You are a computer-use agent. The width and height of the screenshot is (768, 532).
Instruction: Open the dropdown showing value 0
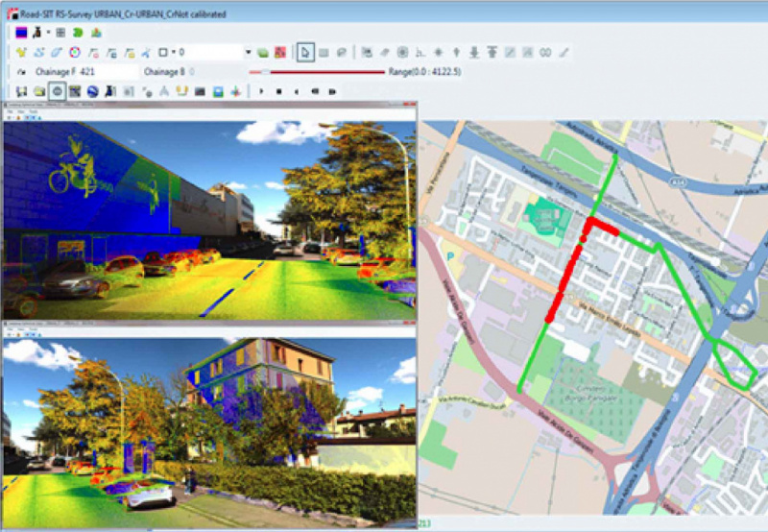coord(248,52)
